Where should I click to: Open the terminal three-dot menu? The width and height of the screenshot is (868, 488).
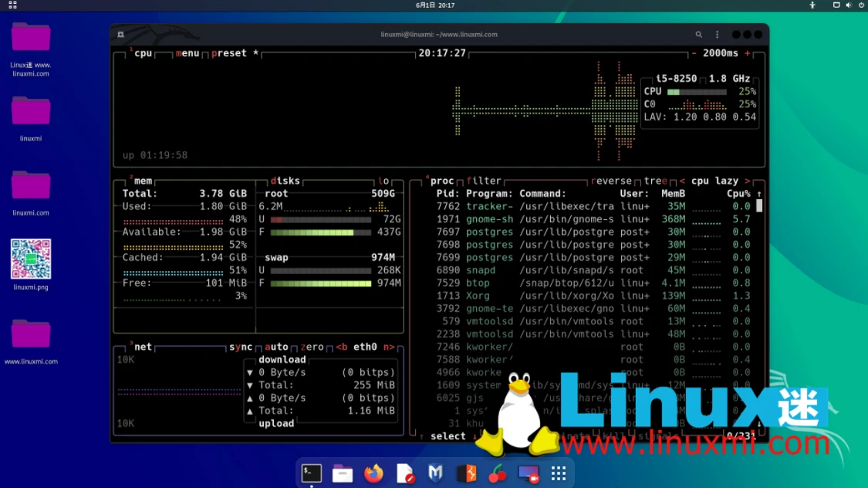(718, 34)
